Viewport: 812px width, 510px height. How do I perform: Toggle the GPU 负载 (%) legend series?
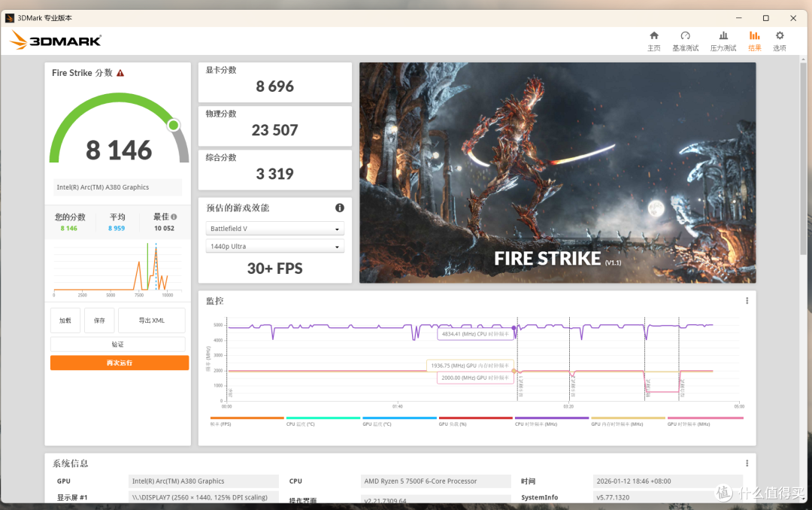tap(475, 420)
